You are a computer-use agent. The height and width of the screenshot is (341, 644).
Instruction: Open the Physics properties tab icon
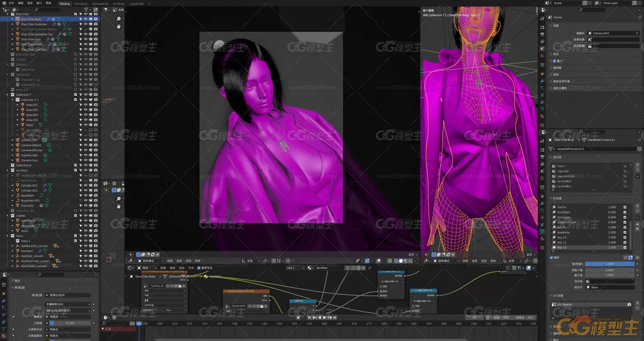point(542,95)
